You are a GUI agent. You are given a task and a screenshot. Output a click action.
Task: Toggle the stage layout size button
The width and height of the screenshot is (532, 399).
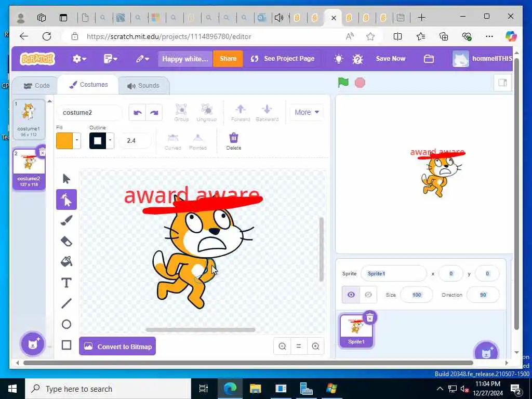tap(502, 83)
